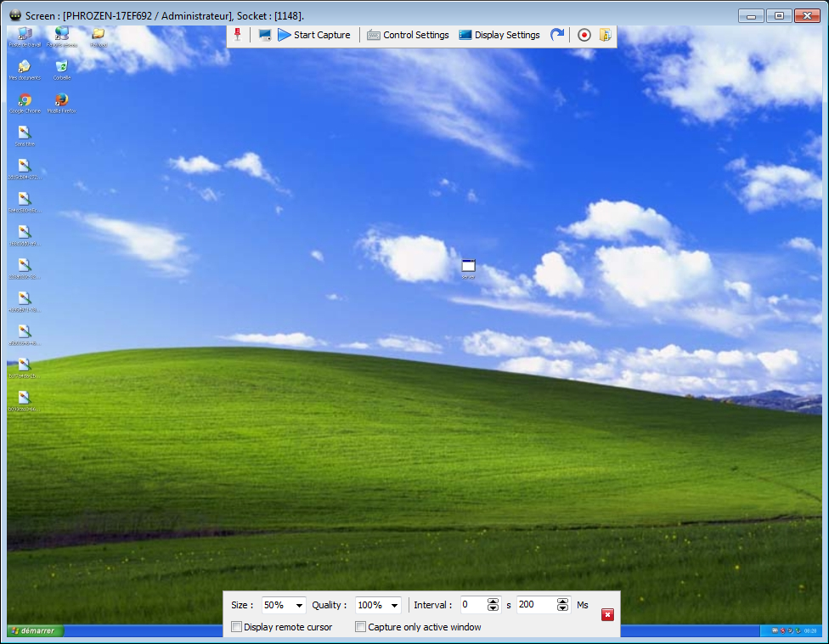
Task: Click the milliseconds interval spinner arrows
Action: [562, 606]
